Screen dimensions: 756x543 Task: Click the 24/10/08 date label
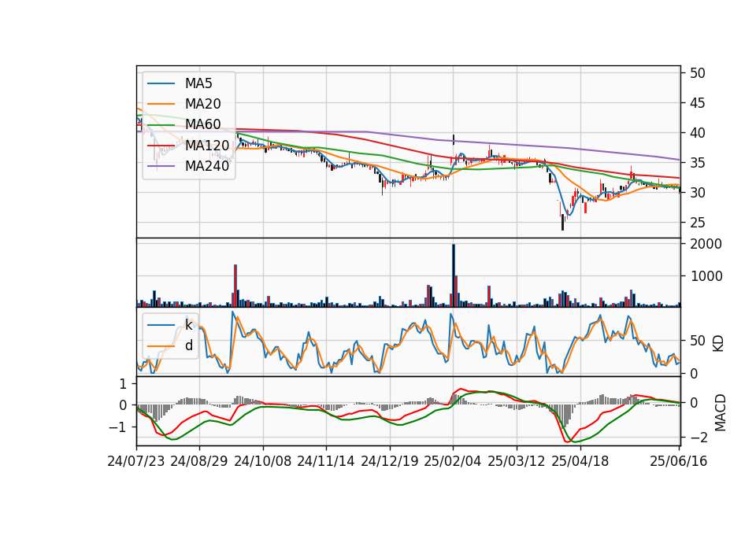[263, 461]
